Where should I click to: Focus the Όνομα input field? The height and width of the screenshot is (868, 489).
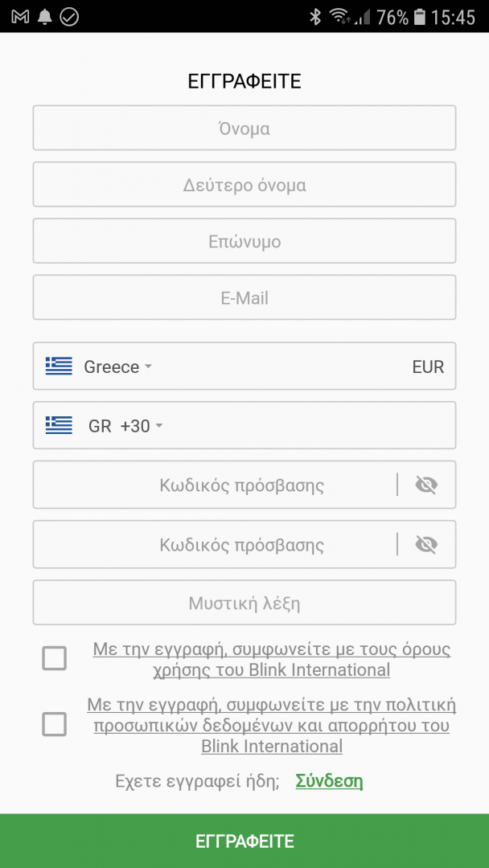(x=244, y=129)
